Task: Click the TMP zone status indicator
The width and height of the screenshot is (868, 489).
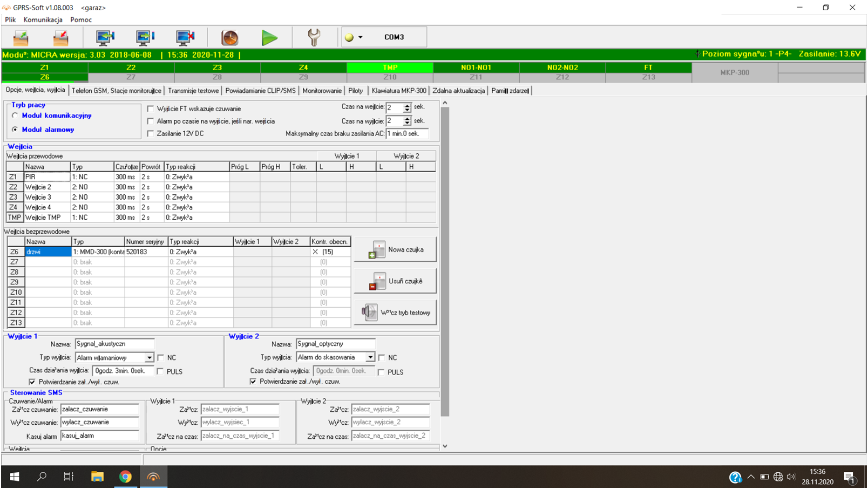Action: tap(390, 67)
